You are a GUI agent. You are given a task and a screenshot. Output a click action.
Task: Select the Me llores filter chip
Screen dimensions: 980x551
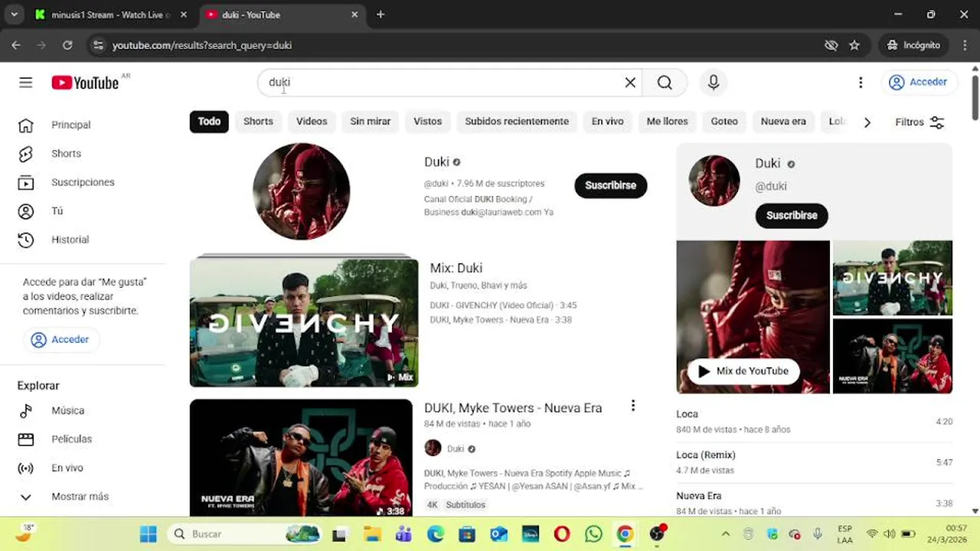668,122
